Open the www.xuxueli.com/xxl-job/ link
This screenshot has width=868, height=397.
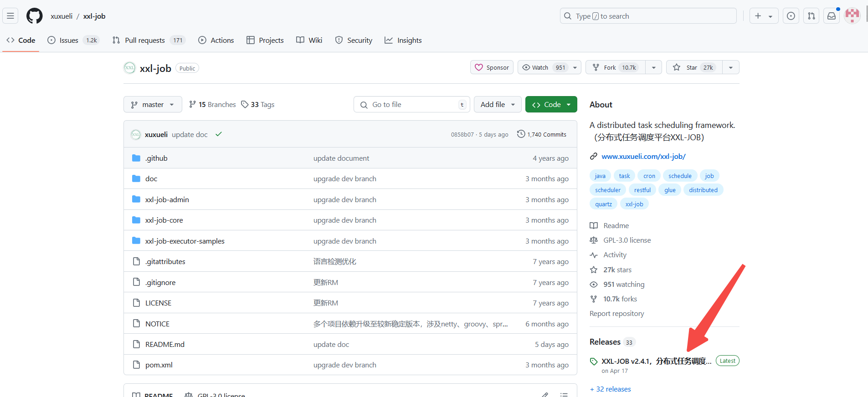point(643,156)
